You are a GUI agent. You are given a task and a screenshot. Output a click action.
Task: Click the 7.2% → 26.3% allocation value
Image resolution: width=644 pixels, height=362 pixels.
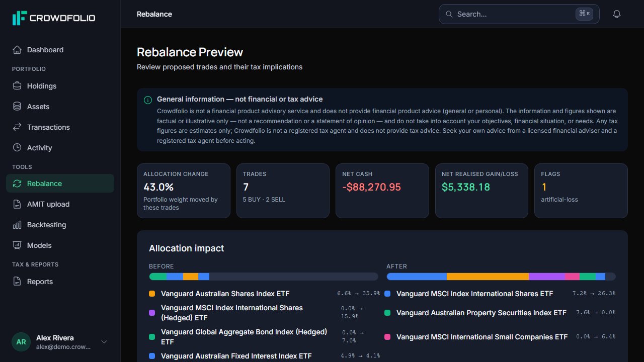tap(594, 293)
